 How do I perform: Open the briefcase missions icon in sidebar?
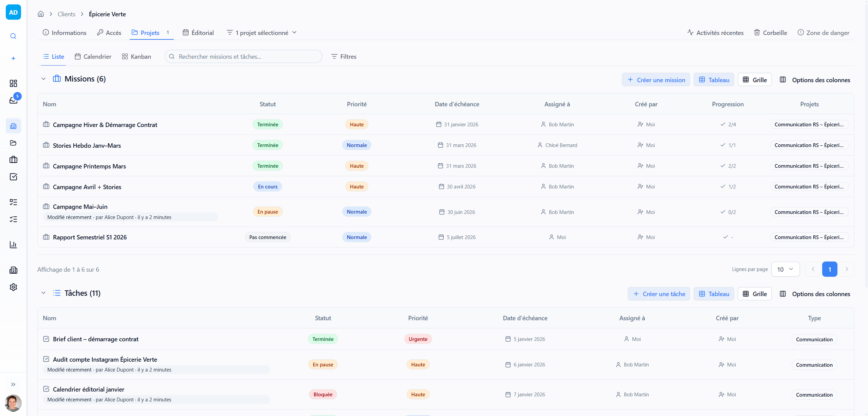[x=13, y=160]
